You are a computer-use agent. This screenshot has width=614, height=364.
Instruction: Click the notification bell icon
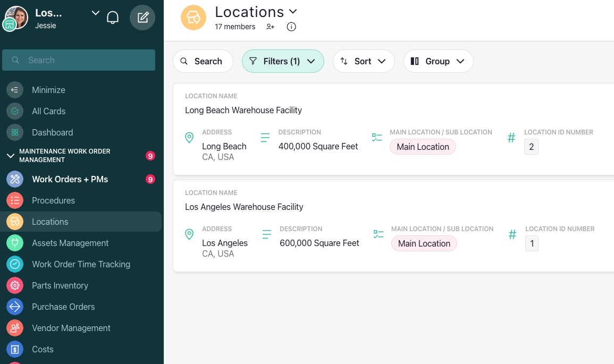tap(113, 16)
